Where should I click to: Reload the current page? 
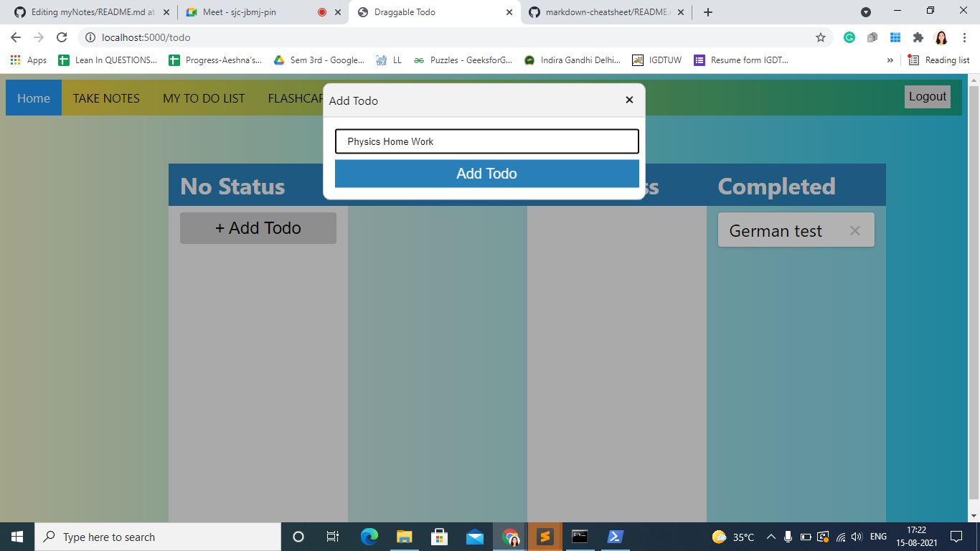[62, 37]
